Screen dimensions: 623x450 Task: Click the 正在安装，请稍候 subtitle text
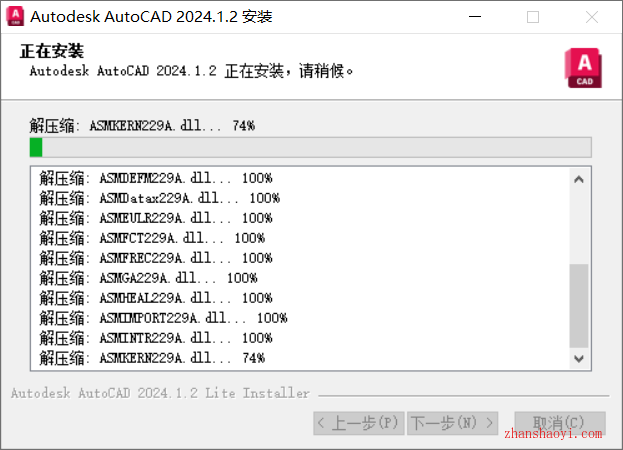pyautogui.click(x=191, y=71)
